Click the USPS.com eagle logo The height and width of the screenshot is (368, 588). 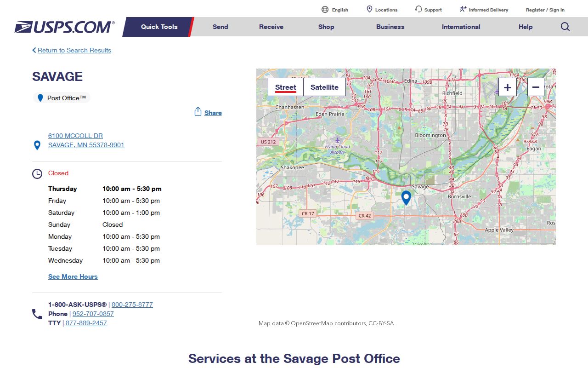[x=64, y=27]
